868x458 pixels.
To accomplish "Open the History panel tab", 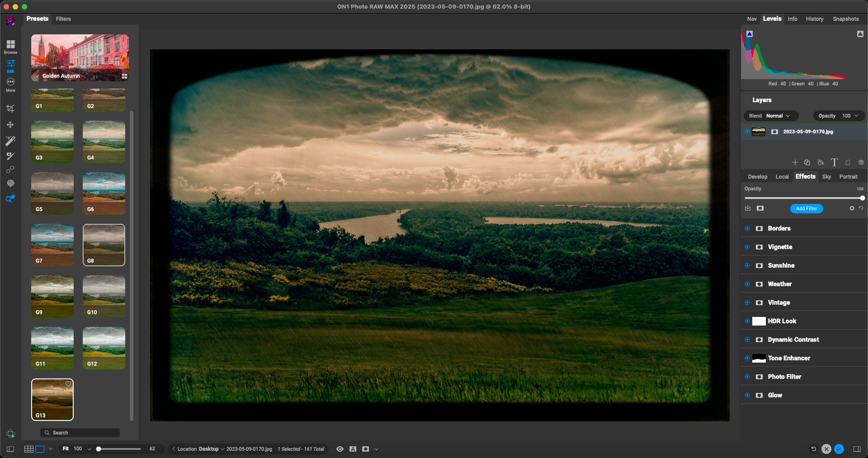I will pos(814,19).
